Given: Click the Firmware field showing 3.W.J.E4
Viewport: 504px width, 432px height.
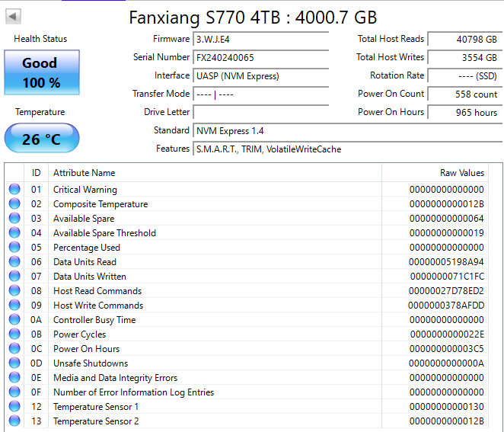Looking at the screenshot, I should (x=260, y=40).
